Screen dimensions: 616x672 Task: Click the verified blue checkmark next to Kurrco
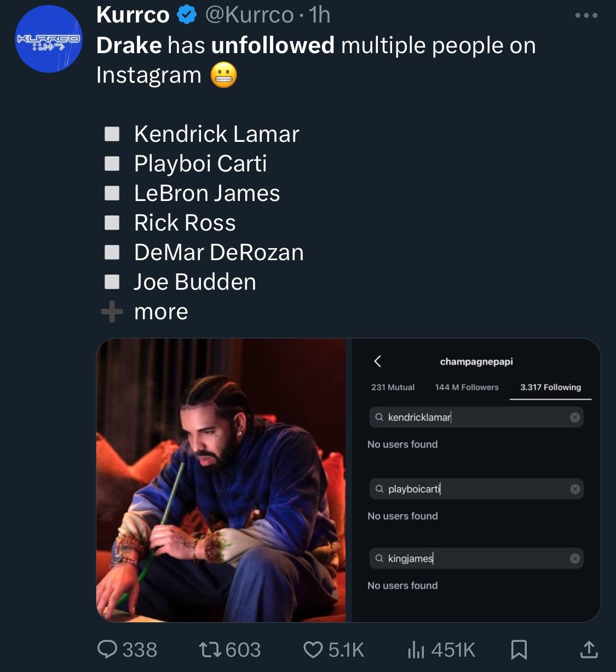point(185,14)
